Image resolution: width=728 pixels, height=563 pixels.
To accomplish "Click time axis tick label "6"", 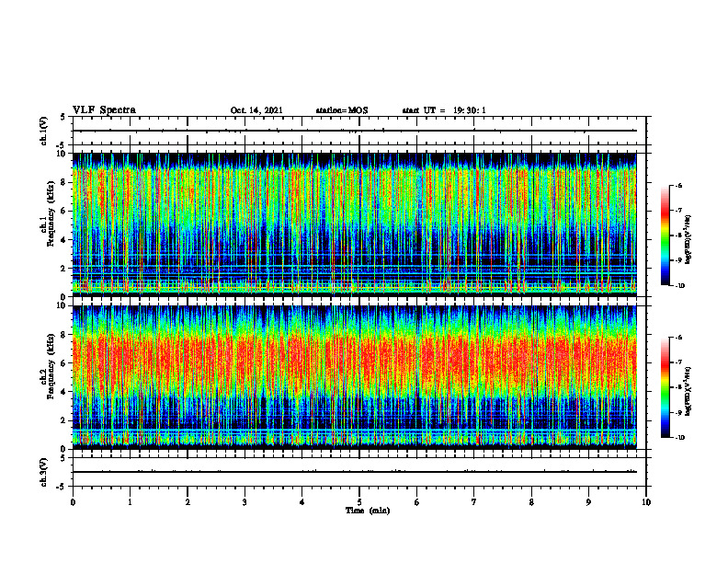I will click(x=417, y=502).
